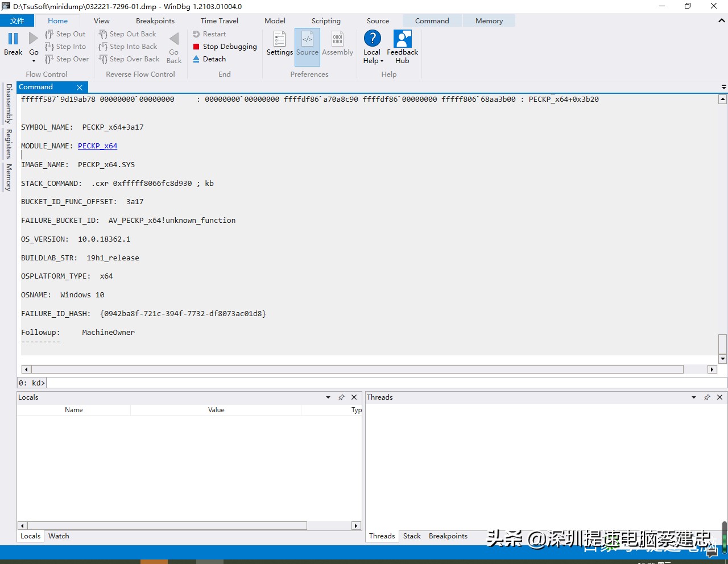Switch to the Watch tab
The image size is (728, 564).
pyautogui.click(x=58, y=536)
